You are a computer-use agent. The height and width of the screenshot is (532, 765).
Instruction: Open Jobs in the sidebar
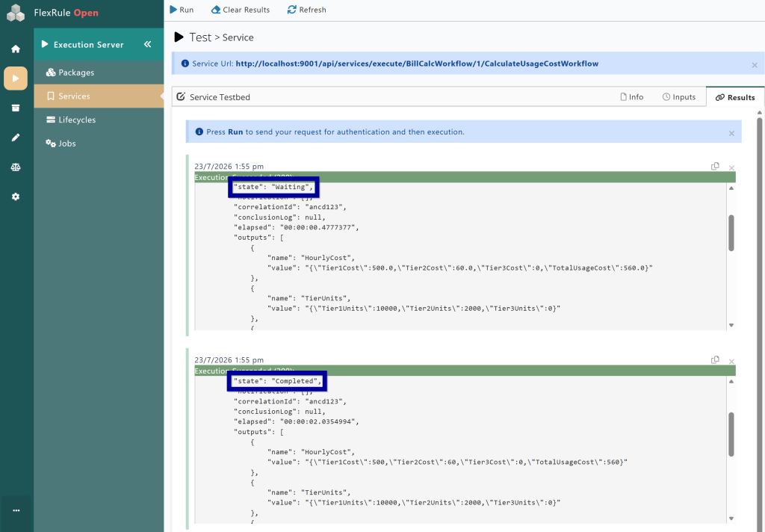pos(99,143)
